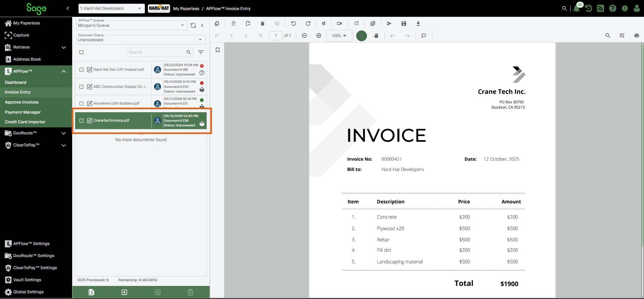
Task: Expand the ClearToPay menu section
Action: coord(64,145)
